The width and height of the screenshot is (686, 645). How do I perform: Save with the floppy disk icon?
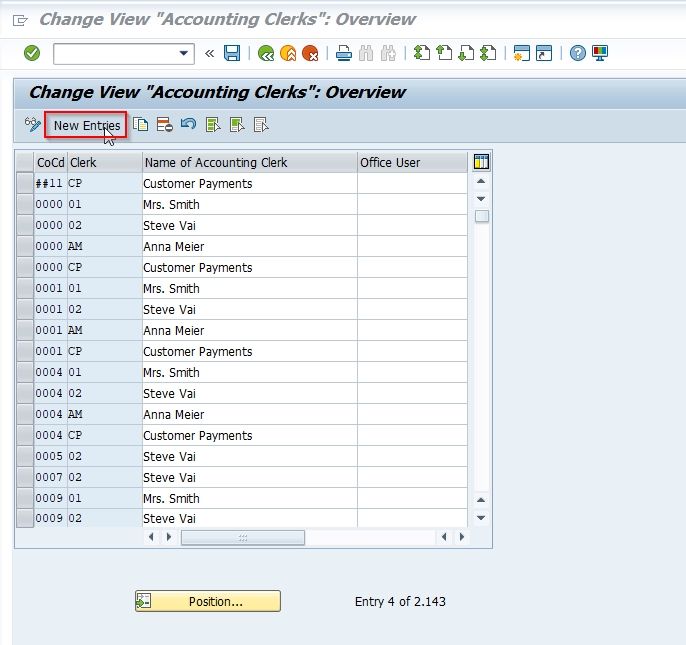pos(232,53)
